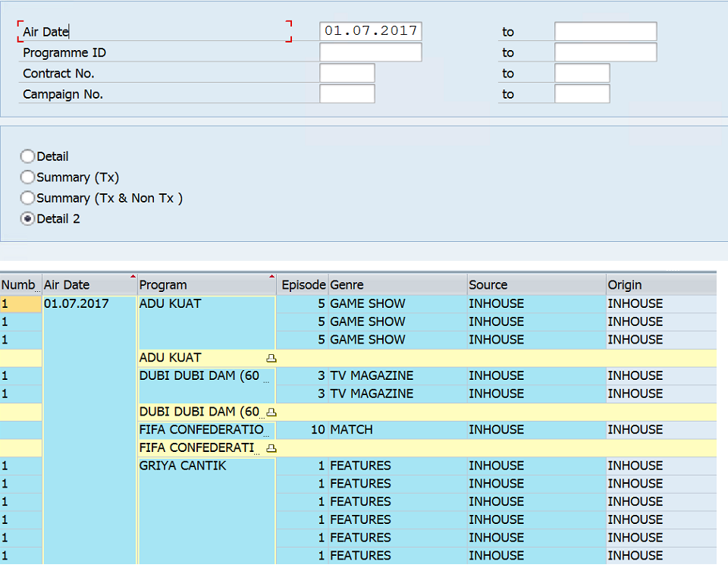Click the Episode column header
Image resolution: width=728 pixels, height=571 pixels.
click(303, 284)
